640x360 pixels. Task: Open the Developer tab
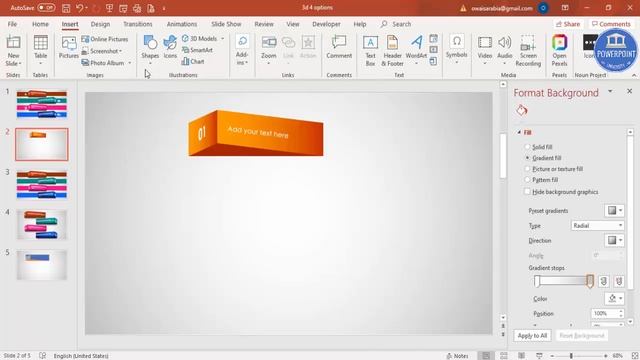pyautogui.click(x=326, y=24)
